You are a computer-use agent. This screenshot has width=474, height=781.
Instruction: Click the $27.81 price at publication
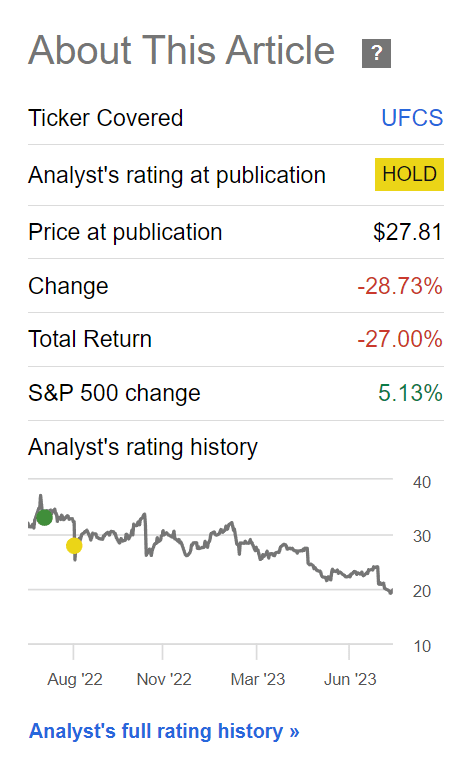click(408, 232)
